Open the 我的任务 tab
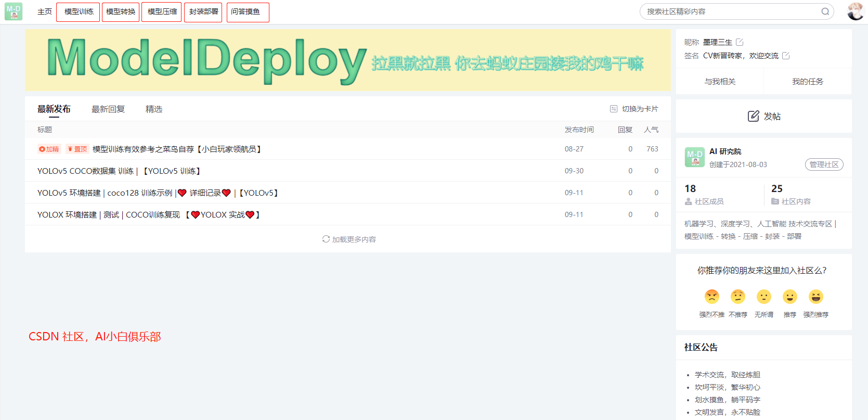Viewport: 868px width, 420px height. [x=808, y=82]
